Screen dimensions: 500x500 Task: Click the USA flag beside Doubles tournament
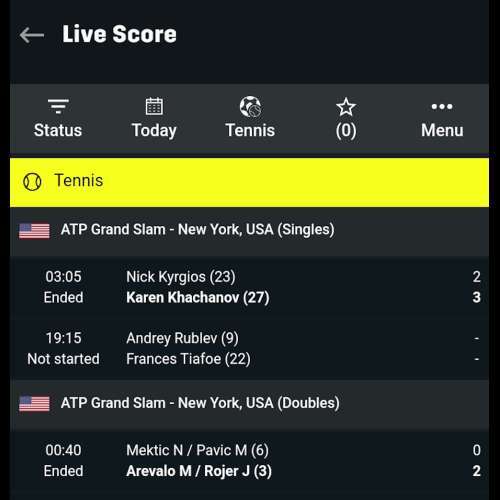coord(34,404)
